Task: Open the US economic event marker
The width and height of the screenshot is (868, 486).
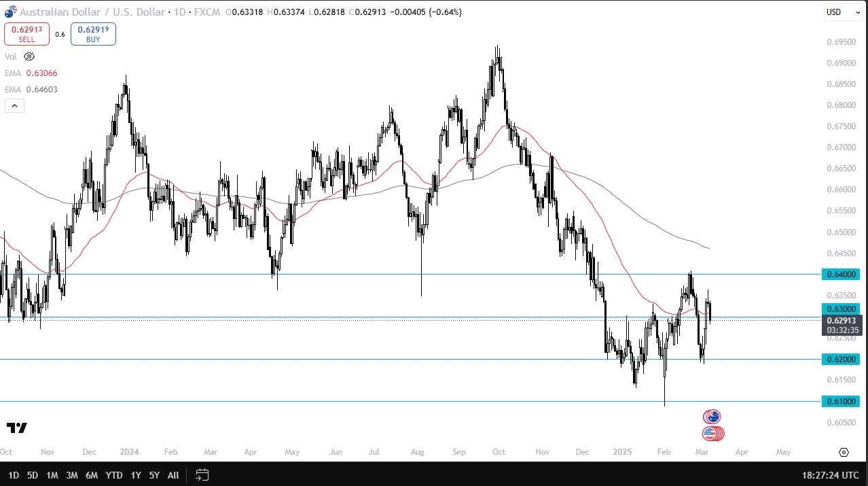Action: (712, 433)
